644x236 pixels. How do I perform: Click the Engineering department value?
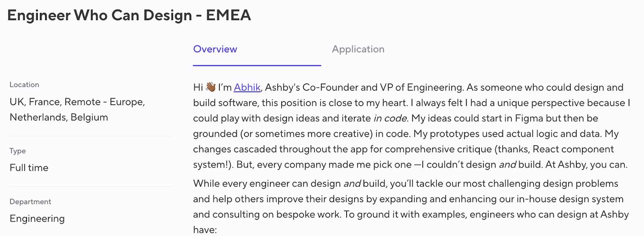[x=37, y=218]
